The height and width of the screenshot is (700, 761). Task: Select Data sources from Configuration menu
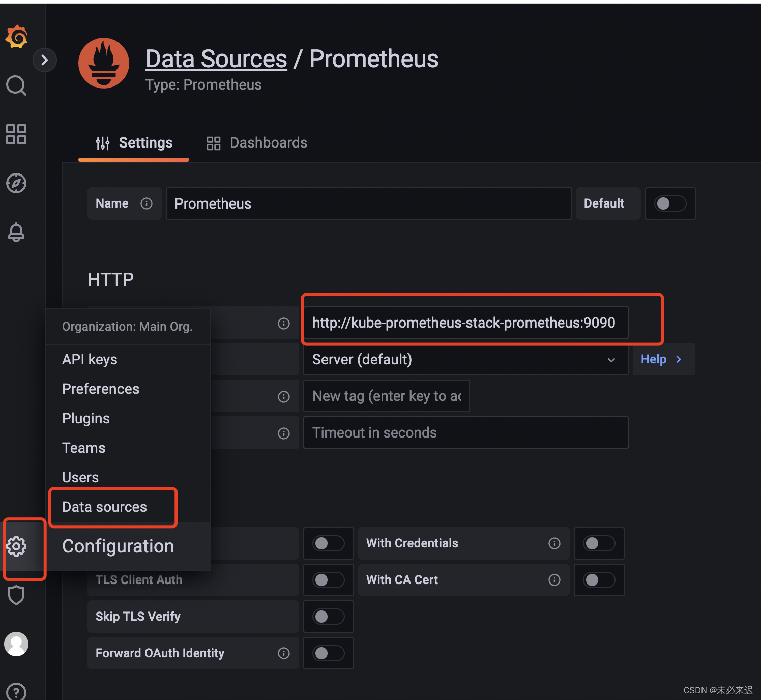point(104,507)
